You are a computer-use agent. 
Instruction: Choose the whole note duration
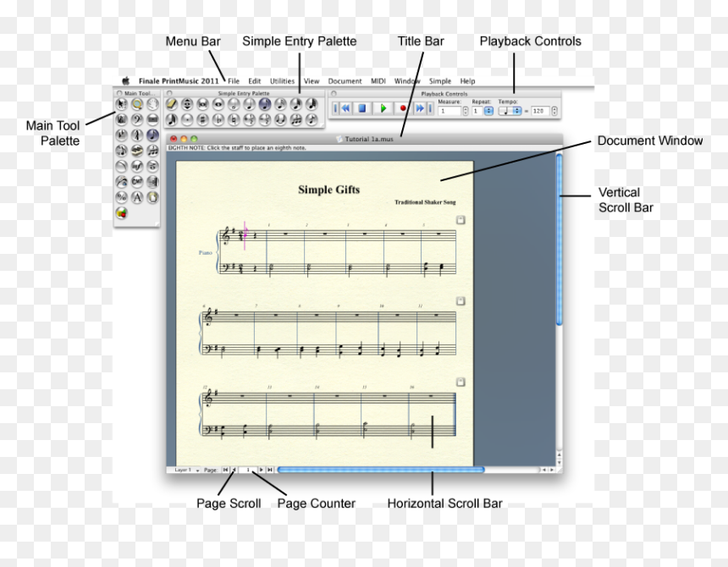218,104
